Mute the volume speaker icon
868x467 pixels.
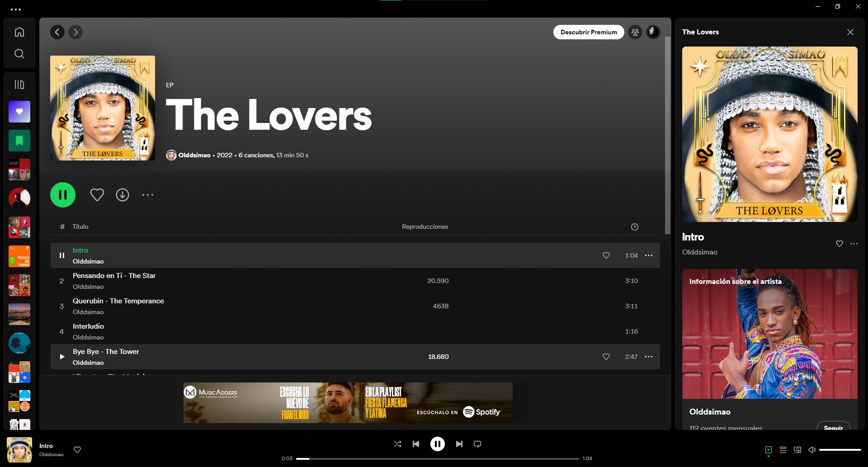(x=812, y=450)
